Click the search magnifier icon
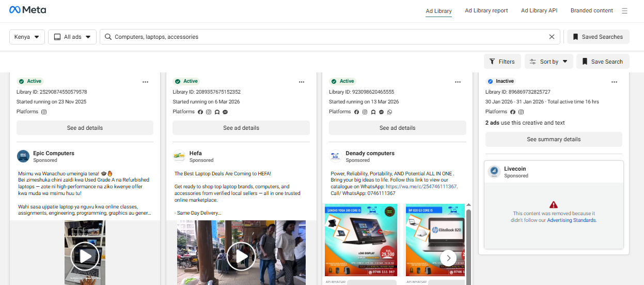This screenshot has height=285, width=644. [x=108, y=37]
